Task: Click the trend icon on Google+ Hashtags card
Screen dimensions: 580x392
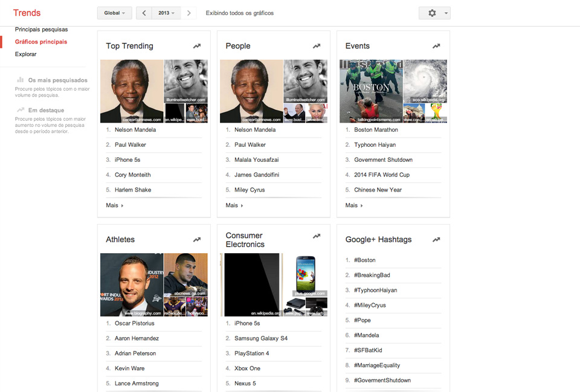Action: click(436, 239)
